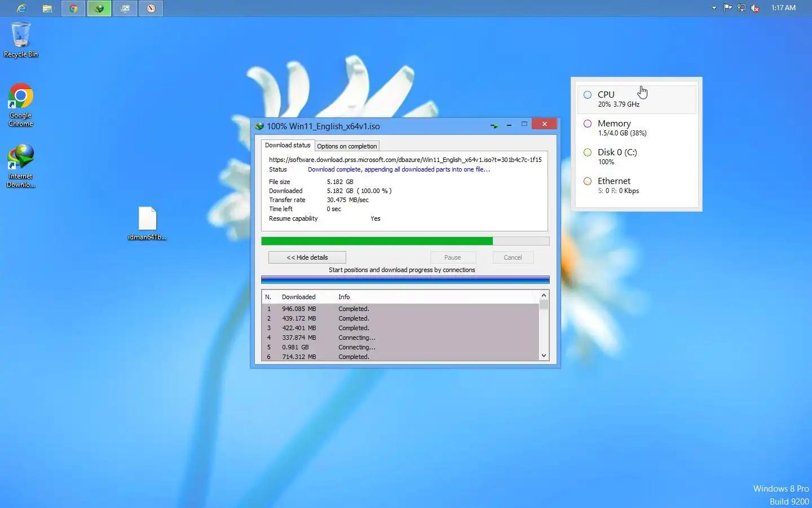This screenshot has width=812, height=508.
Task: Click the Info column header
Action: [344, 297]
